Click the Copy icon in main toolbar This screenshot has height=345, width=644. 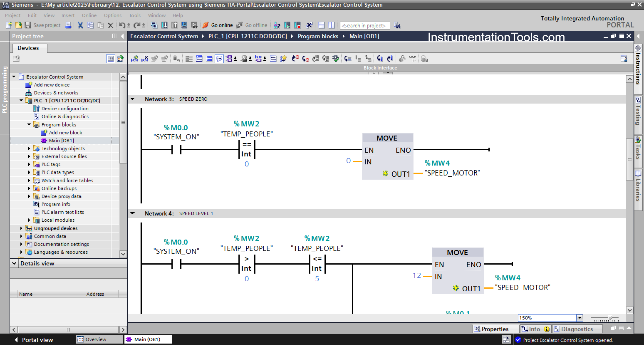click(90, 25)
